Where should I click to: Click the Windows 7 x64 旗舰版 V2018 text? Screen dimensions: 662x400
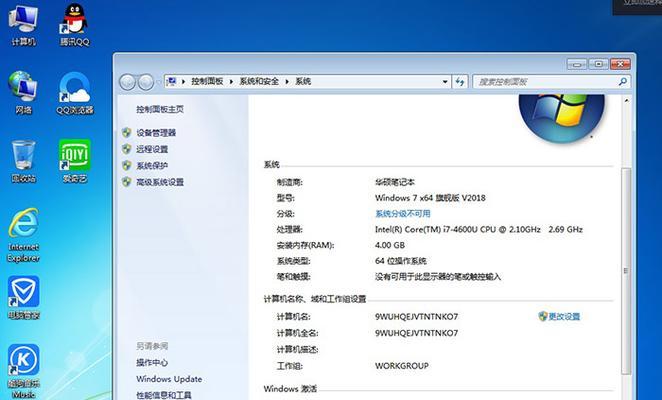(430, 198)
